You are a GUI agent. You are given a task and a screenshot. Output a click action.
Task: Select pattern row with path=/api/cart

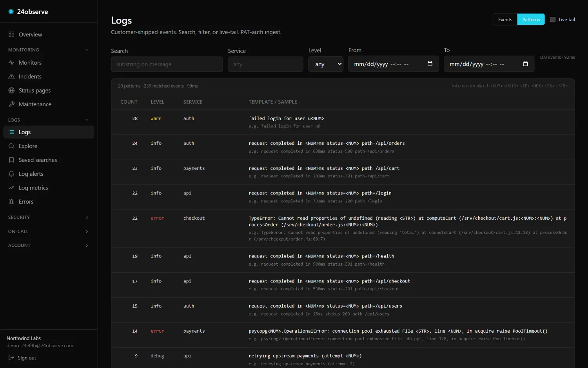(x=343, y=172)
